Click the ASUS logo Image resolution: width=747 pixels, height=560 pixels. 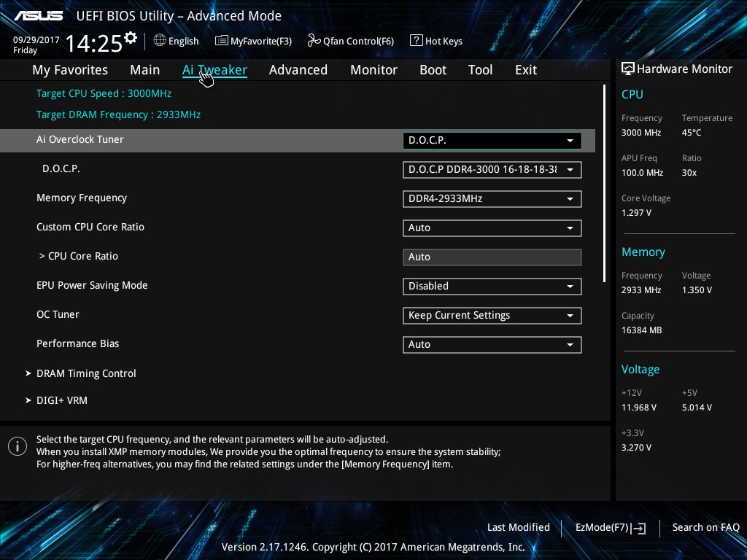tap(38, 16)
